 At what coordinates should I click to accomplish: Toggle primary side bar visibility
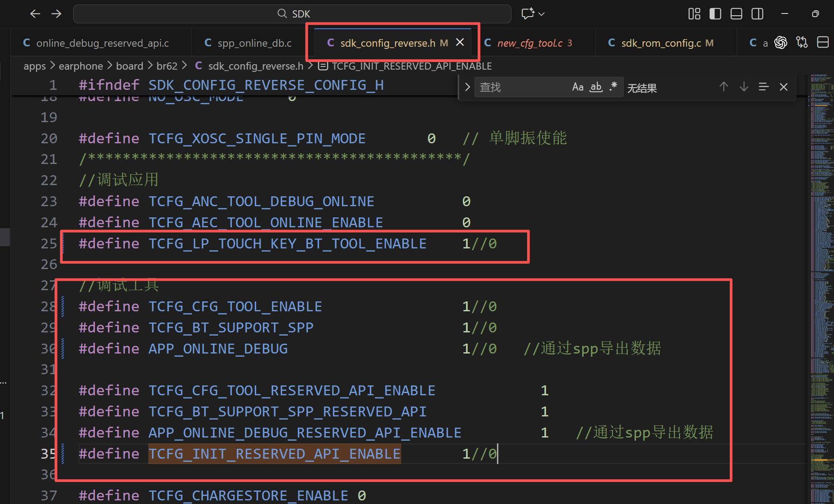715,14
